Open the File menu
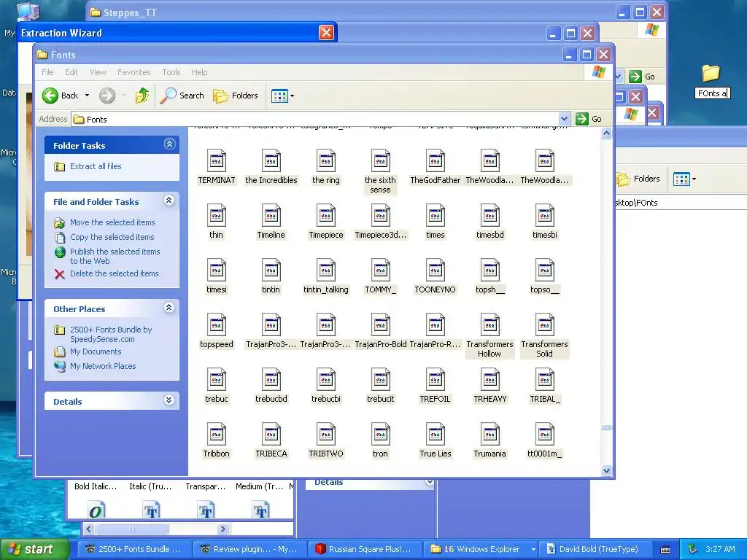The width and height of the screenshot is (747, 560). coord(47,72)
